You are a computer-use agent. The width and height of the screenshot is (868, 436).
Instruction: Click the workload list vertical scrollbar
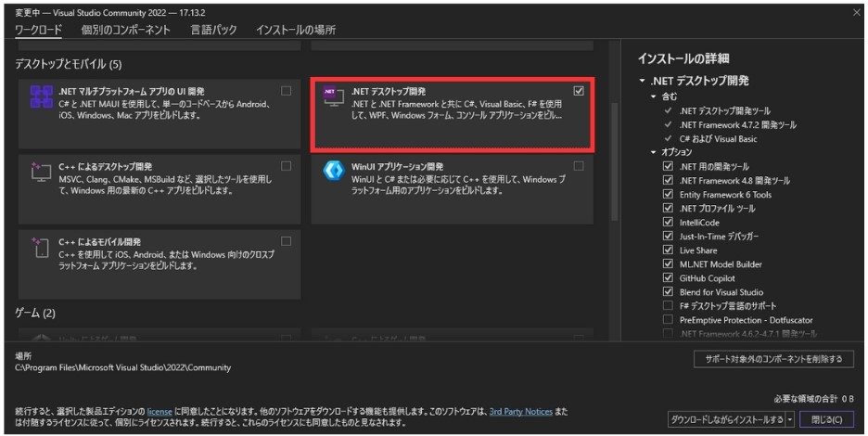615,161
